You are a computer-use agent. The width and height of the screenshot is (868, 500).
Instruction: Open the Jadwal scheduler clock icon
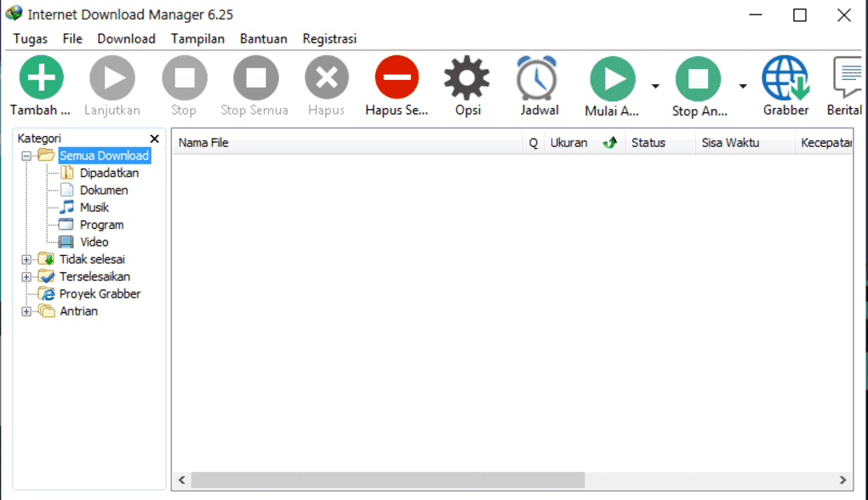pos(537,78)
